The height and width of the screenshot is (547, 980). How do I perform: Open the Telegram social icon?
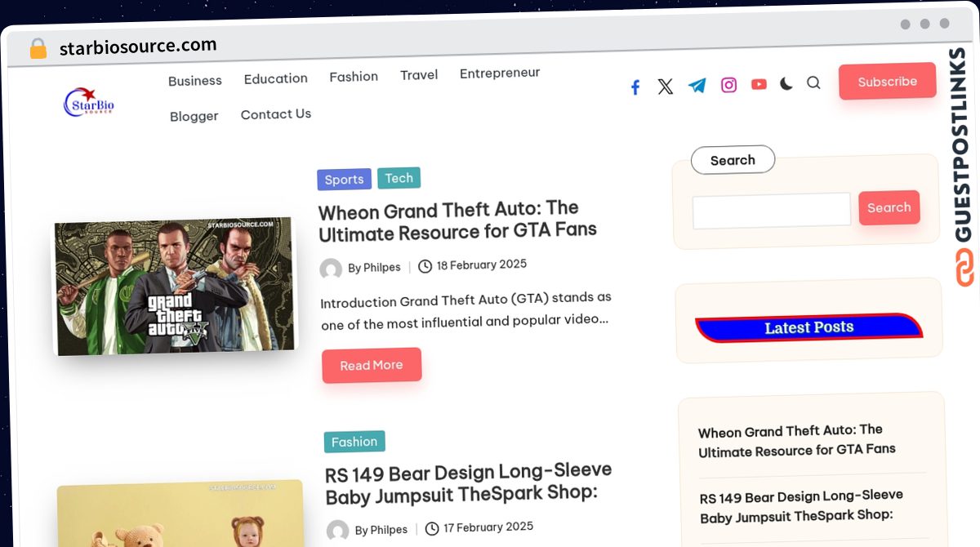697,86
